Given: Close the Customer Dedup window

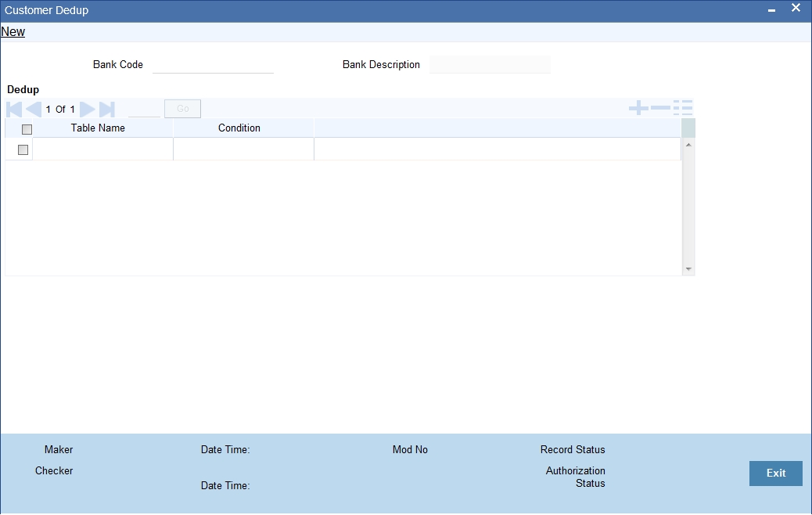Looking at the screenshot, I should (x=796, y=8).
